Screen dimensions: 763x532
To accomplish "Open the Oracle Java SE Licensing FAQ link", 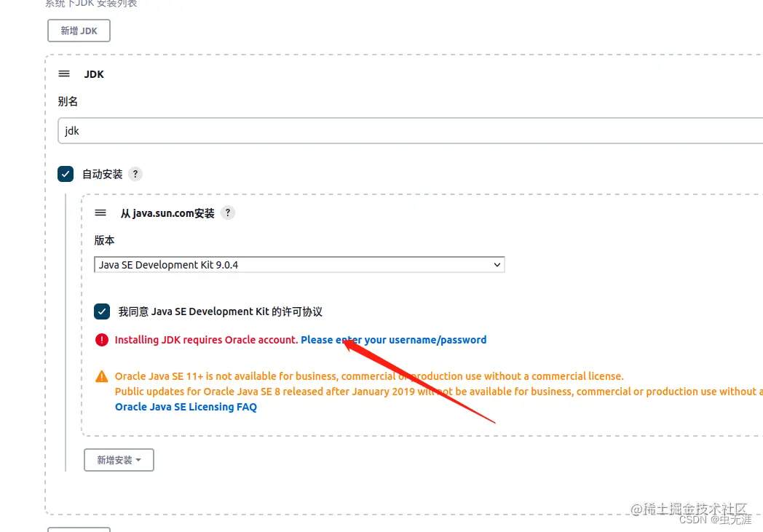I will (186, 407).
